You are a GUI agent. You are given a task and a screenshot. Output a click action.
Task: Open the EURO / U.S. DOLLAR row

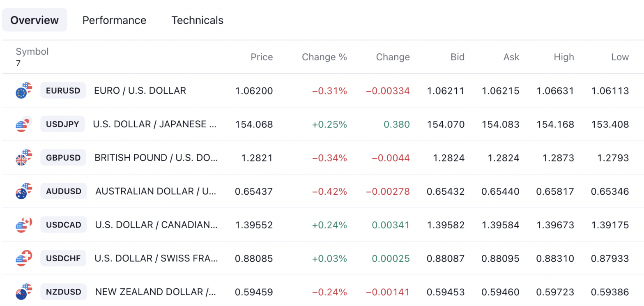pos(140,91)
